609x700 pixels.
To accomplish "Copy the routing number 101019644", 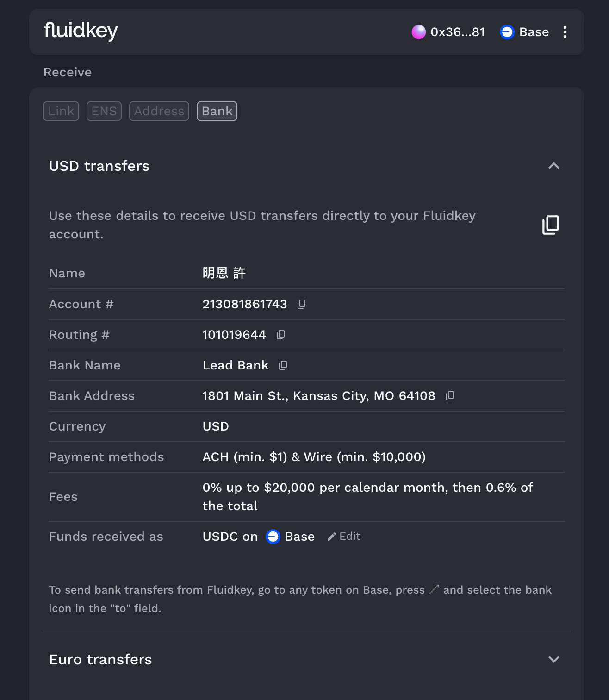I will [x=280, y=335].
